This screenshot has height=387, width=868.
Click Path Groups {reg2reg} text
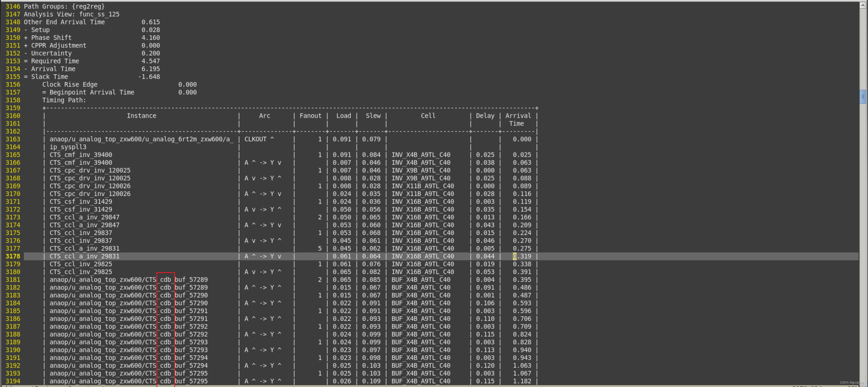coord(64,6)
